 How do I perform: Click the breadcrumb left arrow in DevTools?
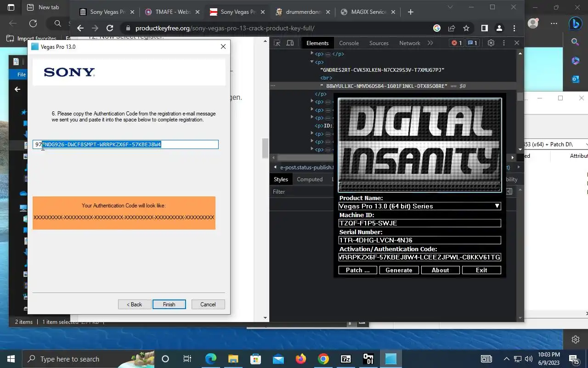click(x=275, y=167)
